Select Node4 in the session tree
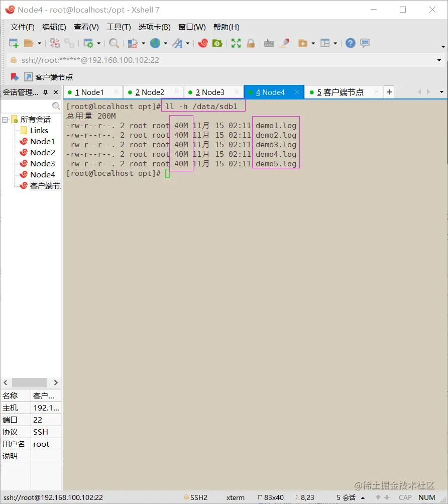This screenshot has width=448, height=504. 38,175
